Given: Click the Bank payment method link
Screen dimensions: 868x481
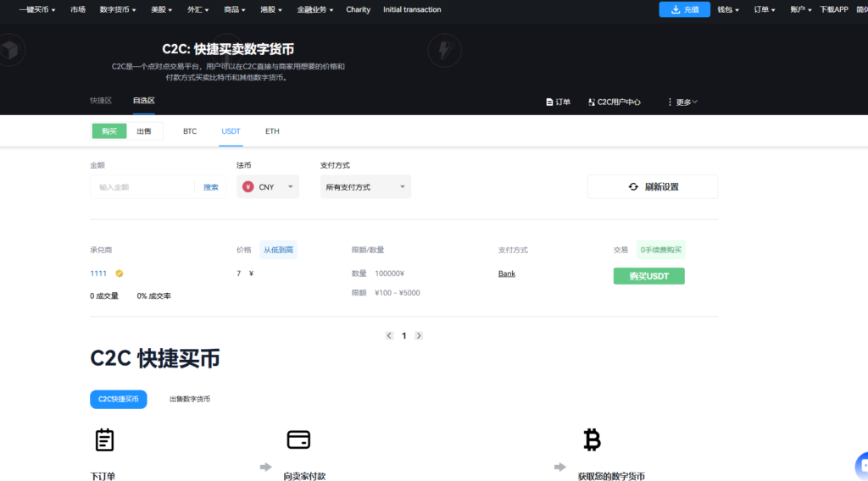Looking at the screenshot, I should 507,274.
